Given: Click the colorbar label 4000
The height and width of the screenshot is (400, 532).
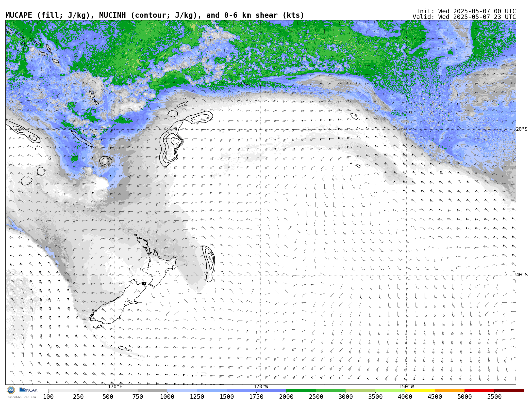Looking at the screenshot, I should [x=405, y=397].
